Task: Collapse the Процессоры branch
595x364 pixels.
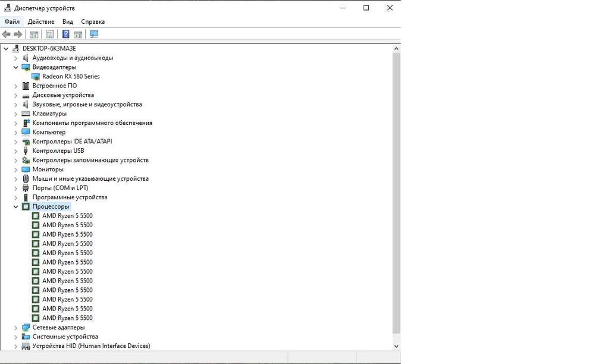Action: pyautogui.click(x=15, y=206)
